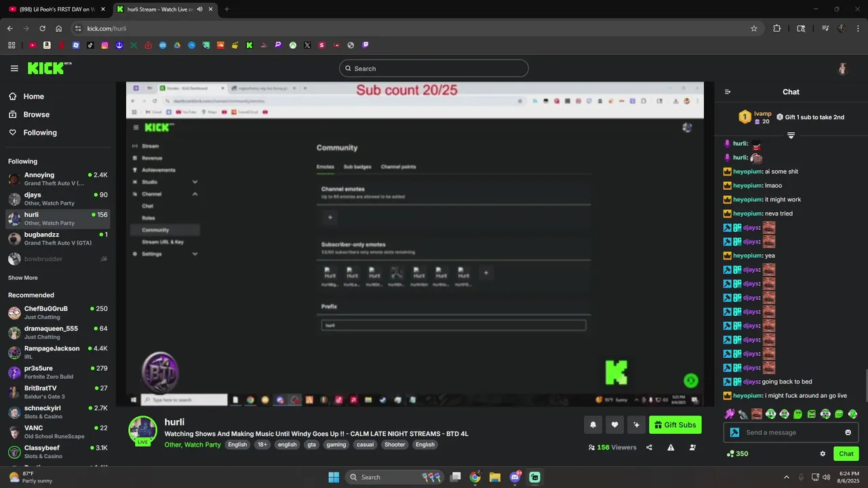Click the Gift Subs button
The image size is (868, 488).
click(x=675, y=425)
